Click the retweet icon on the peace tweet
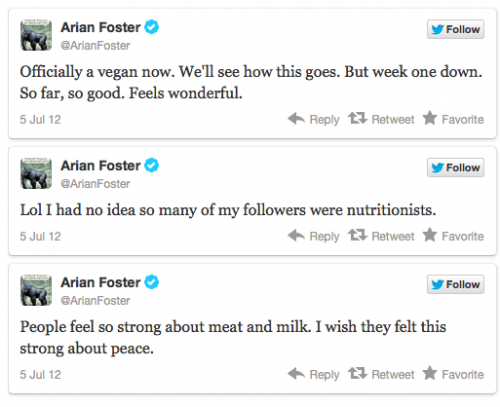500x407 pixels. point(357,374)
